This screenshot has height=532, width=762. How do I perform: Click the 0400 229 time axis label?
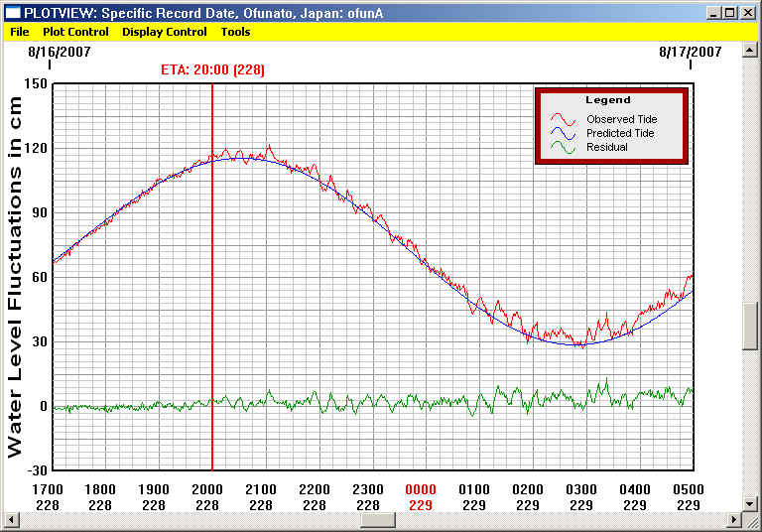pyautogui.click(x=635, y=497)
